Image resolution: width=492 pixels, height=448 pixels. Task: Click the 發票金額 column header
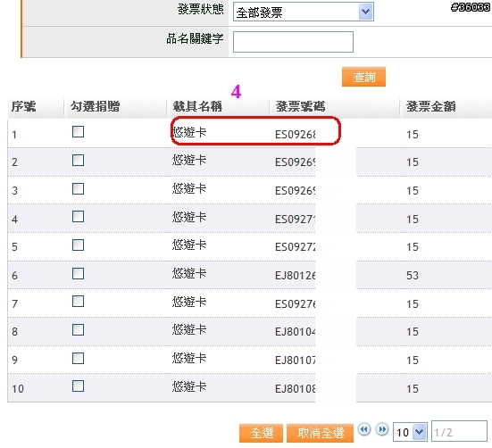[430, 106]
